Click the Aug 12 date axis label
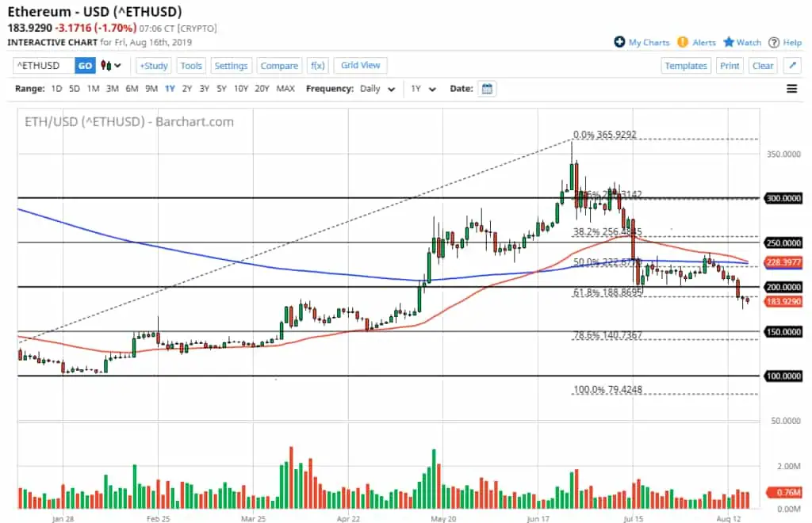 tap(729, 518)
